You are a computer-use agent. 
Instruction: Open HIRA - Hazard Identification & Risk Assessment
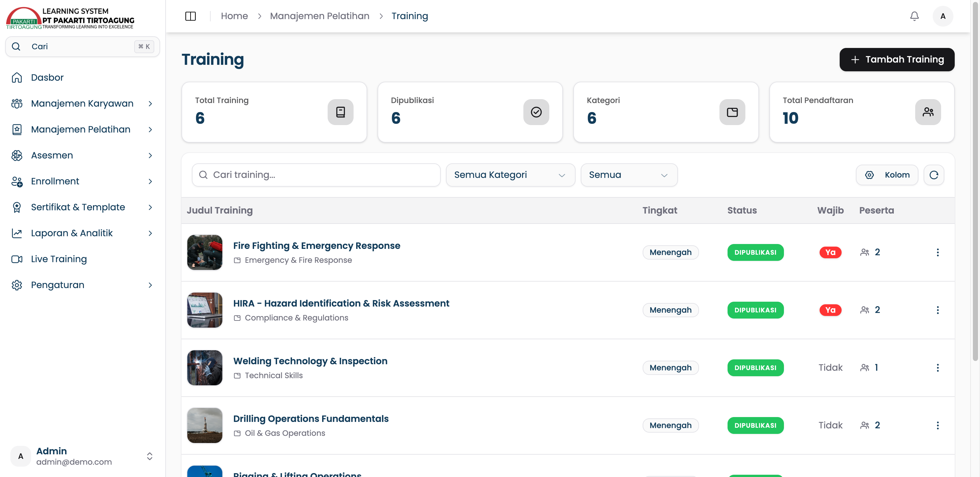point(341,303)
